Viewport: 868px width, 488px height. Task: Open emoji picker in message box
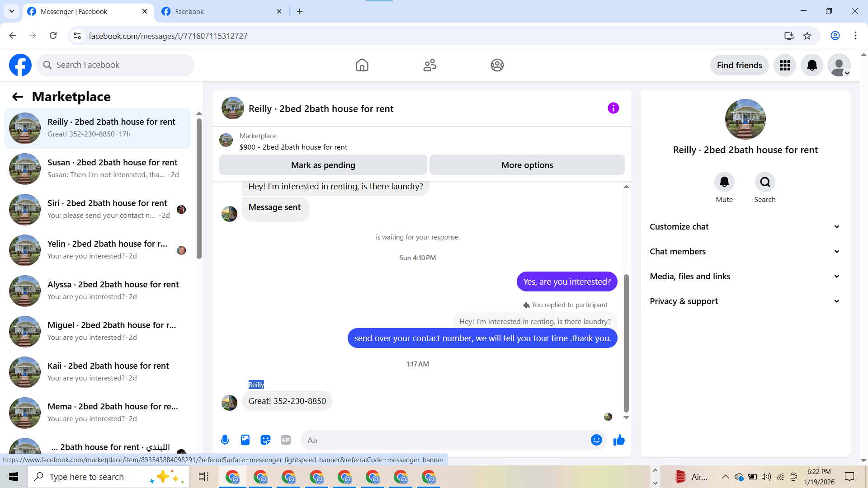596,440
